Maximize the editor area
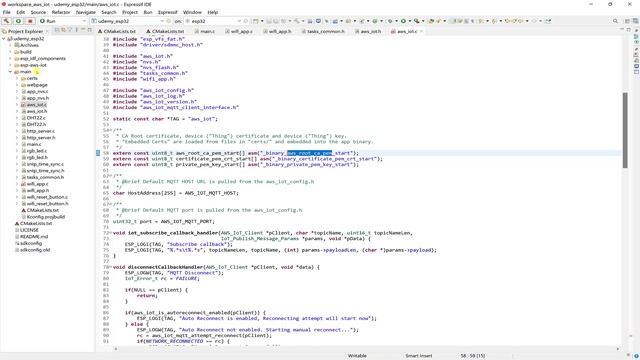Screen dimensions: 640x360 tap(629, 30)
